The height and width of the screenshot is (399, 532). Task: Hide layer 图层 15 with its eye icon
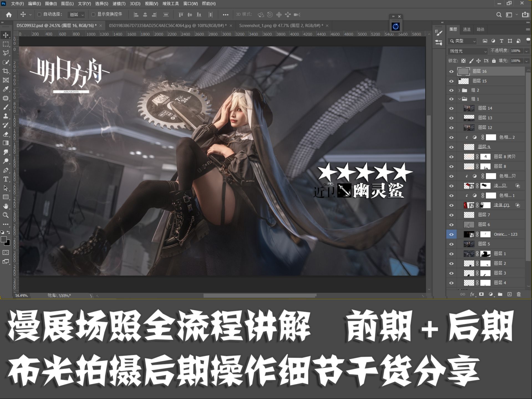coord(451,81)
